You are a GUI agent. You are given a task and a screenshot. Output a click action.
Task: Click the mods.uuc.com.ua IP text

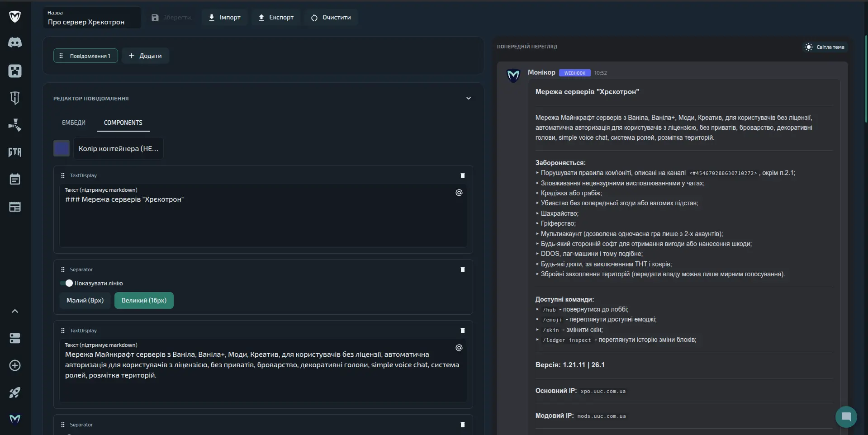[x=601, y=416]
